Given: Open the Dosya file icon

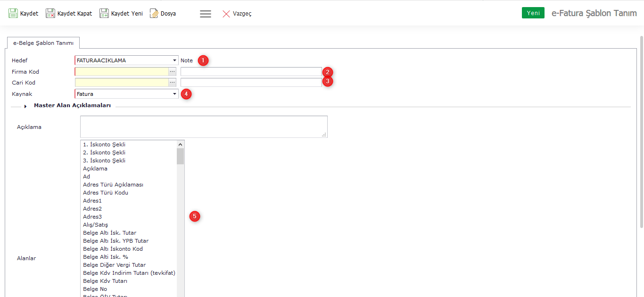Looking at the screenshot, I should pyautogui.click(x=154, y=13).
